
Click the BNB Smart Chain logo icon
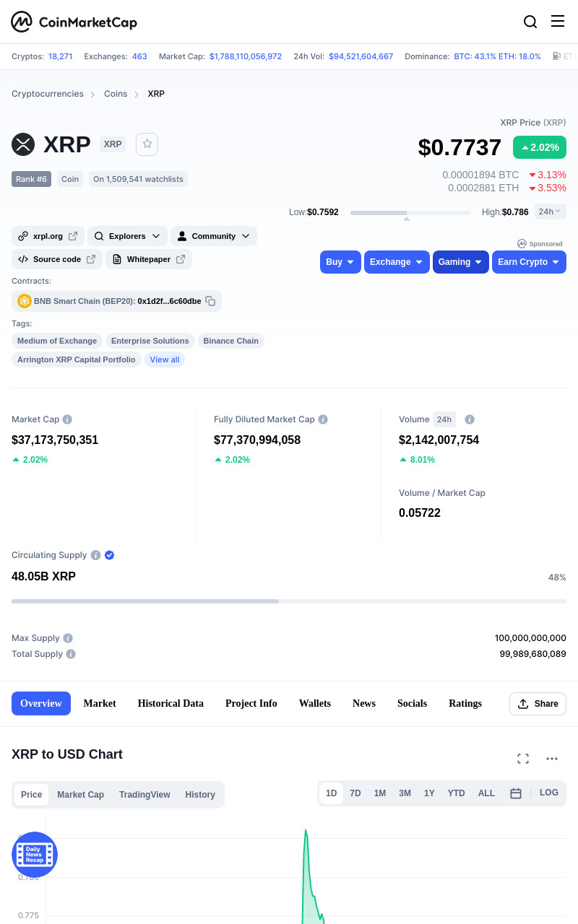point(25,301)
